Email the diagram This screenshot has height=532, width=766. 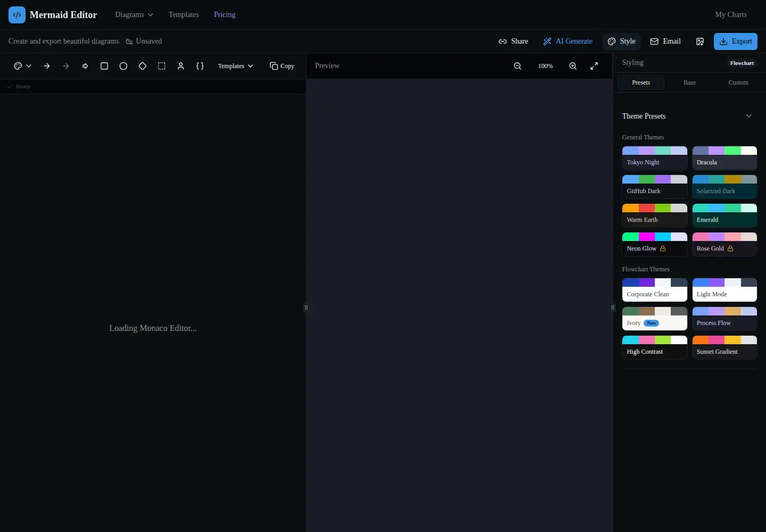tap(665, 41)
